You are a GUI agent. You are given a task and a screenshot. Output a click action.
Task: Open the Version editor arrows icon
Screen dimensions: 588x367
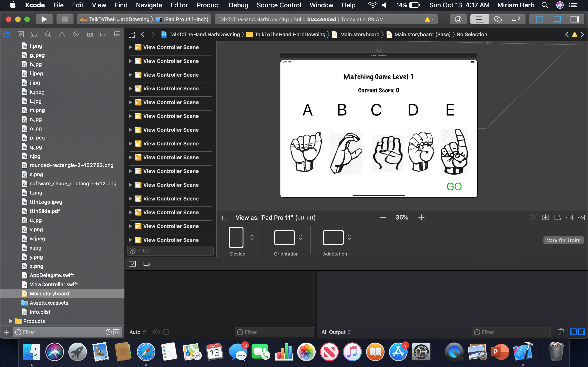[516, 19]
